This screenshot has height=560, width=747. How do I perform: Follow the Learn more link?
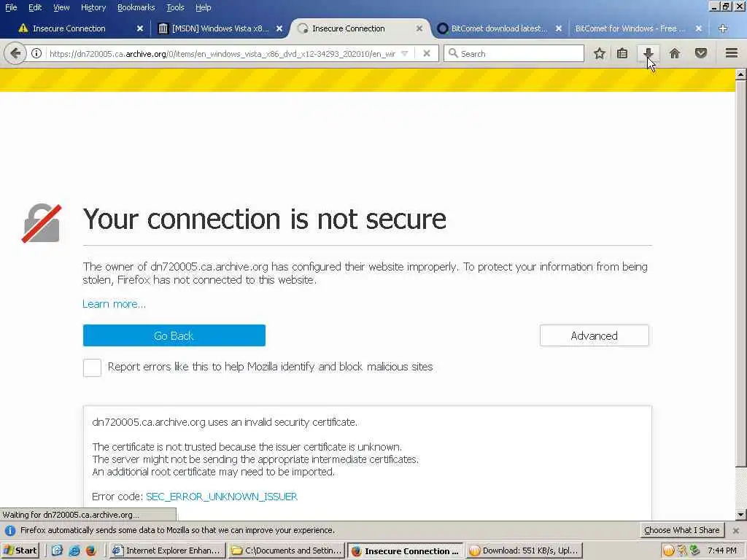(x=114, y=304)
